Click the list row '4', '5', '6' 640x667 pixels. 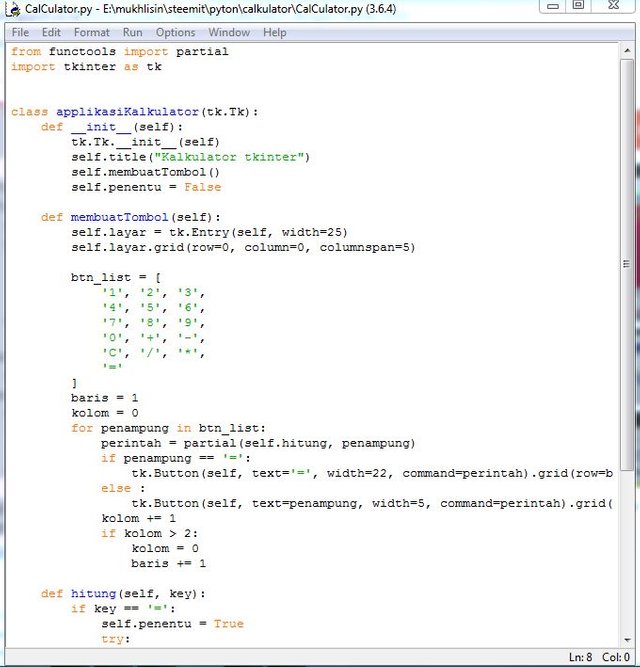tap(154, 308)
